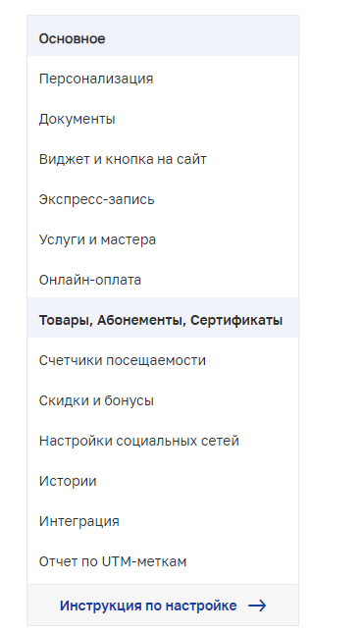Open Услуги и мастера settings
Viewport: 364px width, 633px height.
[163, 239]
